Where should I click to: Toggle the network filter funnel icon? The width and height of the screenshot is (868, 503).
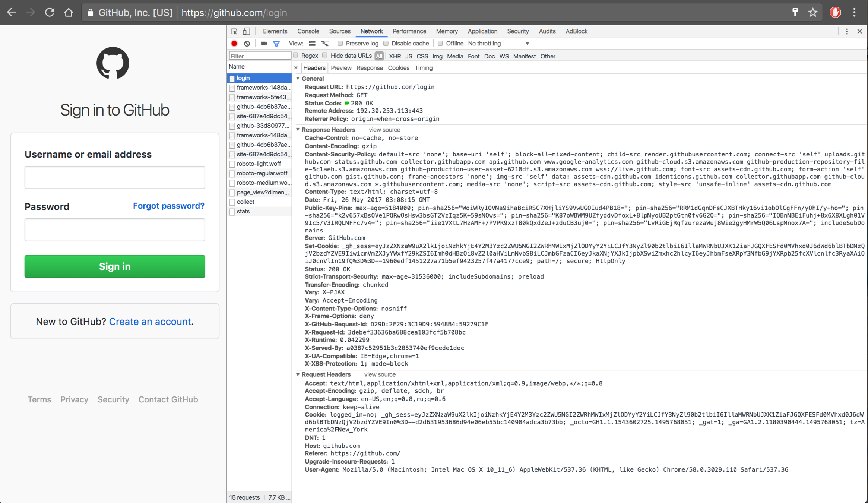tap(276, 44)
